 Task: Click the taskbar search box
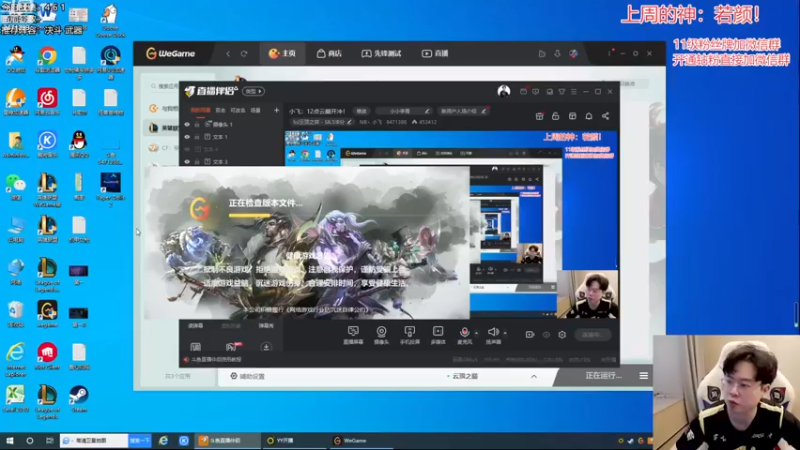point(94,440)
